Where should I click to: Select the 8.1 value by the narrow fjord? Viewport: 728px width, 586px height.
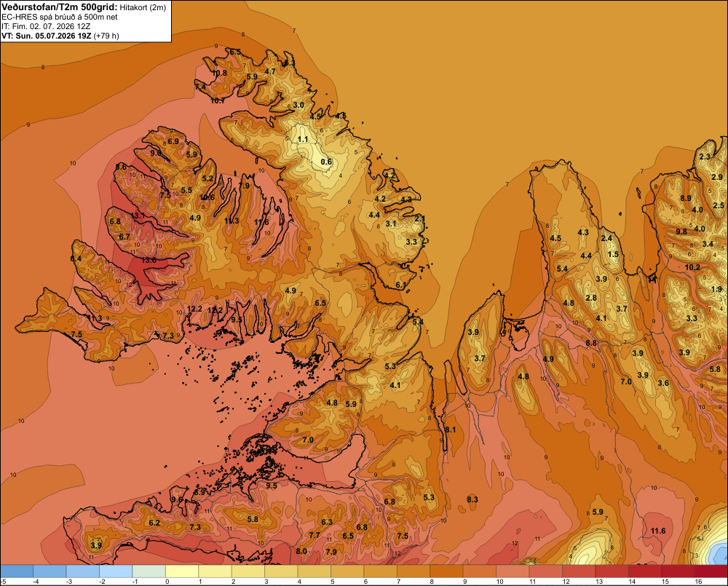click(451, 430)
